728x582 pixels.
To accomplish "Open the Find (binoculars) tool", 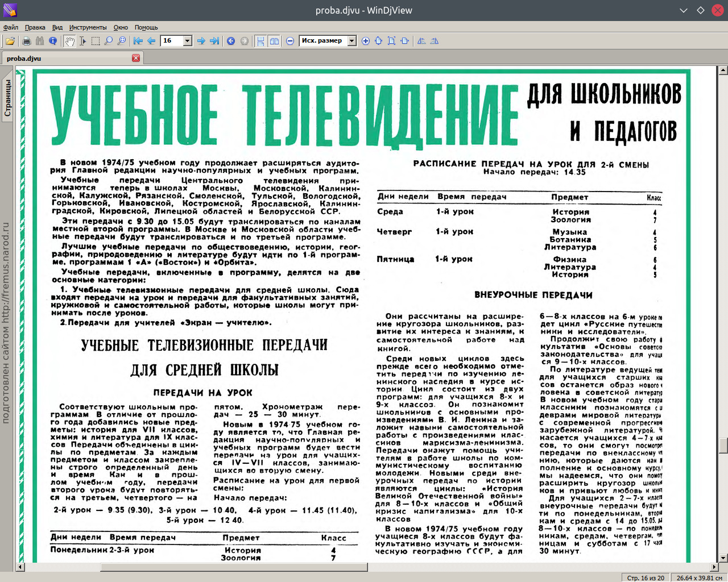I will point(39,41).
